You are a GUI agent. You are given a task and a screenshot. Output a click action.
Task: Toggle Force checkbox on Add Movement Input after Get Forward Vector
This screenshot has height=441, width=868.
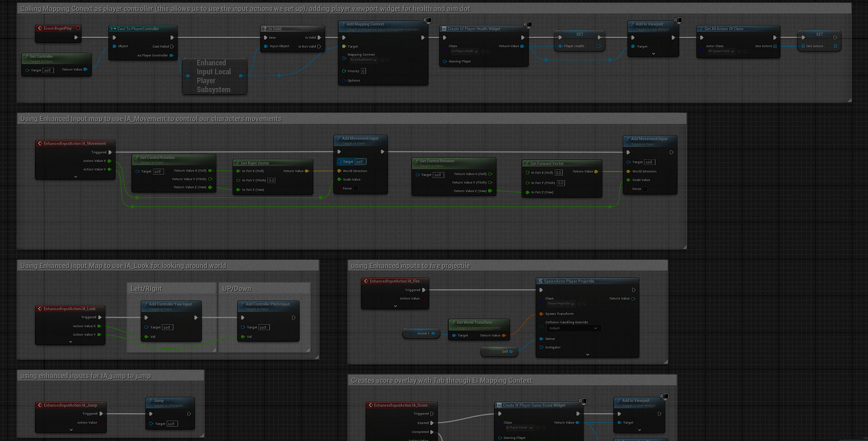(645, 189)
